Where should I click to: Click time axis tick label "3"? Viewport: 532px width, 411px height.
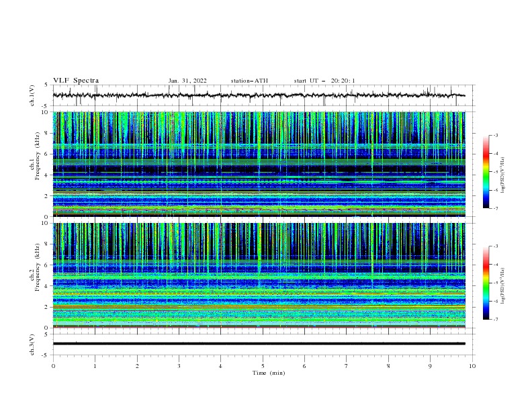pos(179,366)
